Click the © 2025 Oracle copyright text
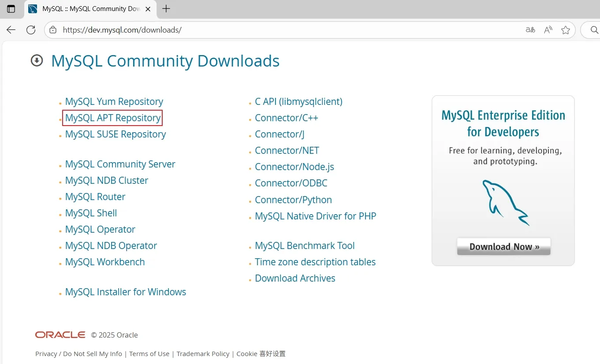 click(x=115, y=335)
